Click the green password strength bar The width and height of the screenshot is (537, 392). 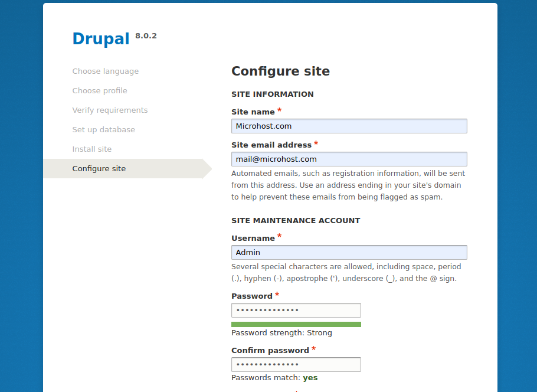coord(296,325)
